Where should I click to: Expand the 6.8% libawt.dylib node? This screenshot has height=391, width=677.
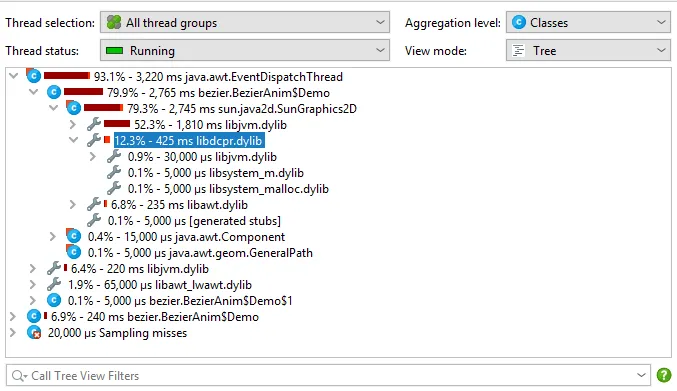click(73, 205)
